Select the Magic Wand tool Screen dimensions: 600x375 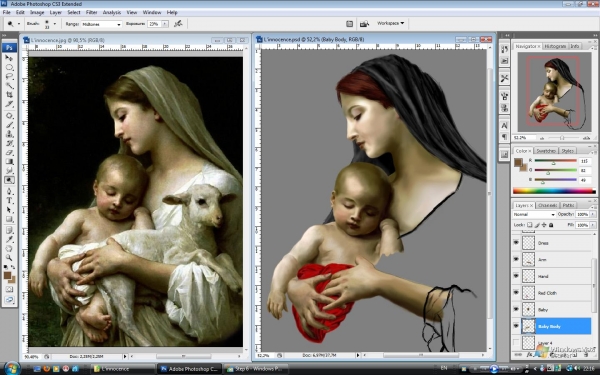pos(9,86)
